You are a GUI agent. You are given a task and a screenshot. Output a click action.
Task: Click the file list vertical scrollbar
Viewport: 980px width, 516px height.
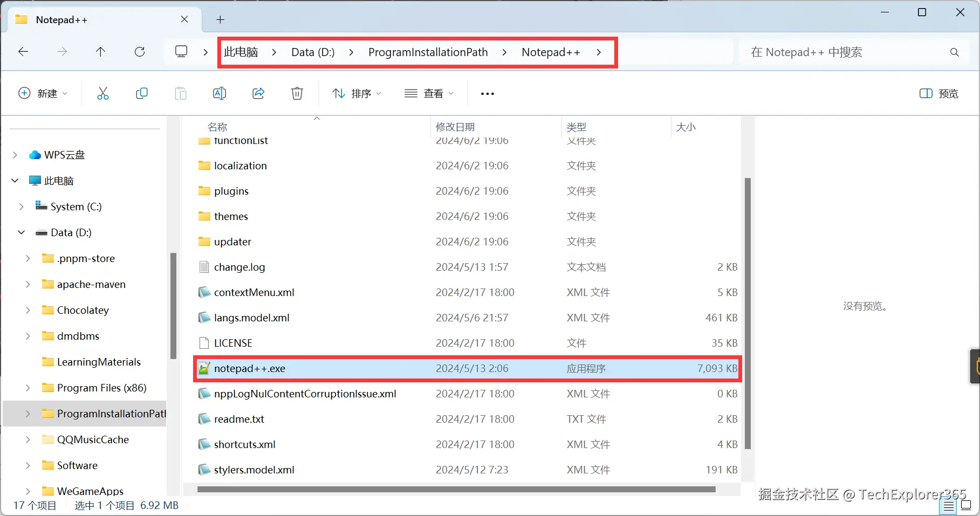pyautogui.click(x=748, y=313)
